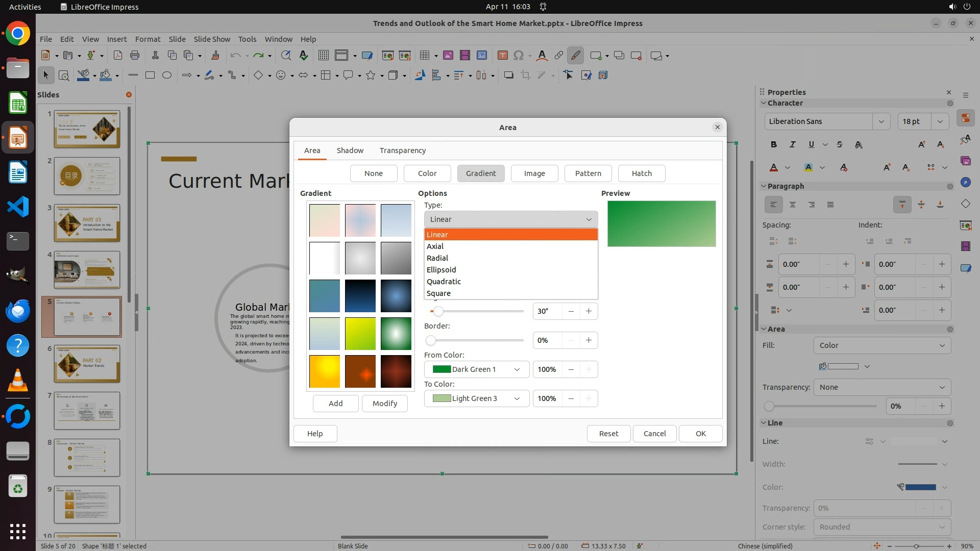980x551 pixels.
Task: Choose Radial from gradient type list
Action: point(437,258)
